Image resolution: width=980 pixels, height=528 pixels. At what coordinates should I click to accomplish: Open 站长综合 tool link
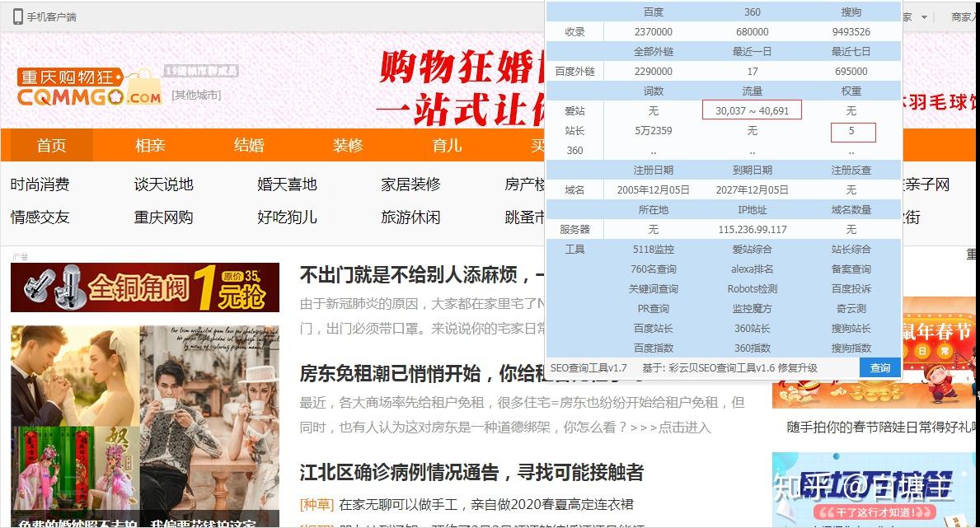tap(851, 250)
